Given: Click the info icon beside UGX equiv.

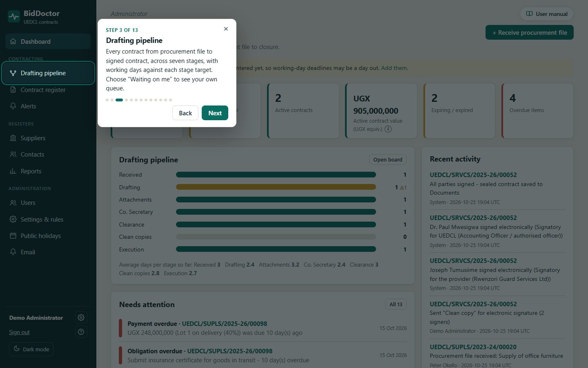Looking at the screenshot, I should [388, 129].
